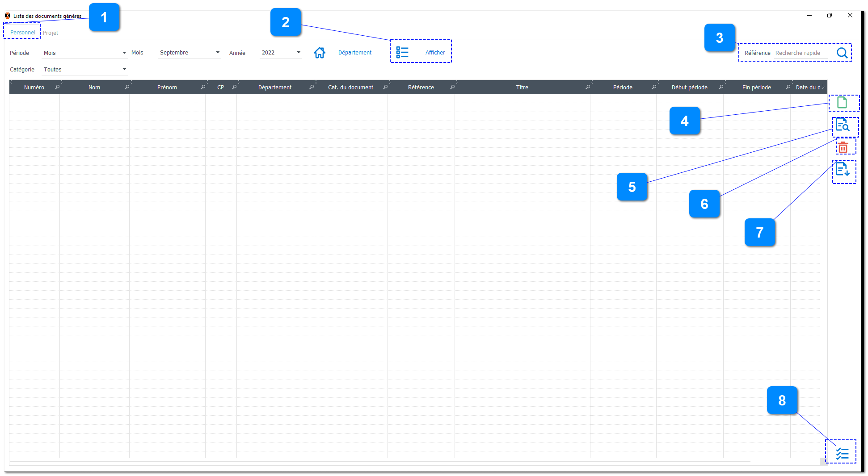This screenshot has width=868, height=476.
Task: Click the Référence quick search field
Action: pyautogui.click(x=803, y=53)
